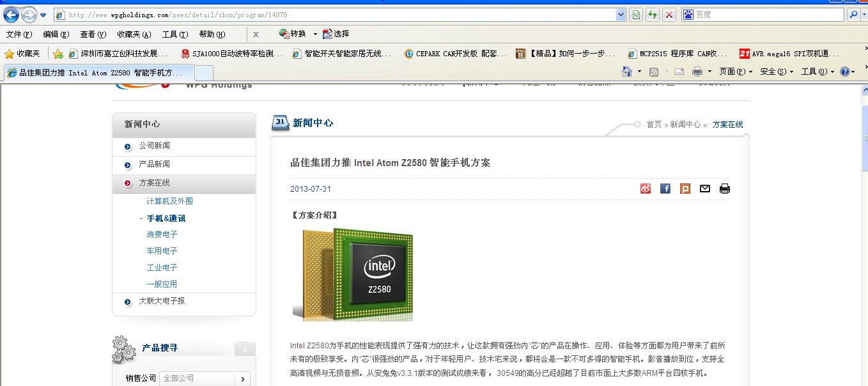
Task: Share the article on Weibo
Action: (x=646, y=189)
